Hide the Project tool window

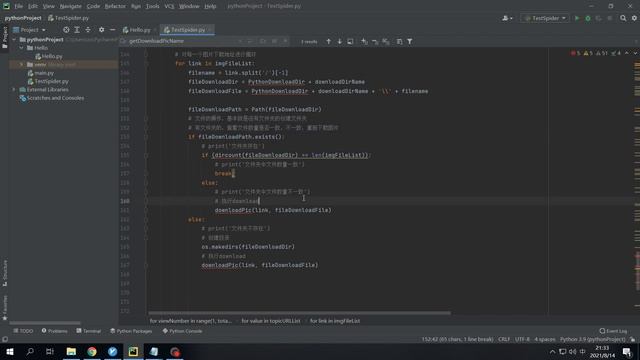[112, 30]
